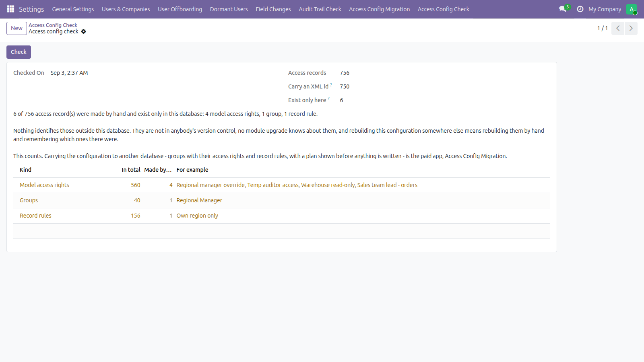Open the activities clock icon

[x=580, y=9]
